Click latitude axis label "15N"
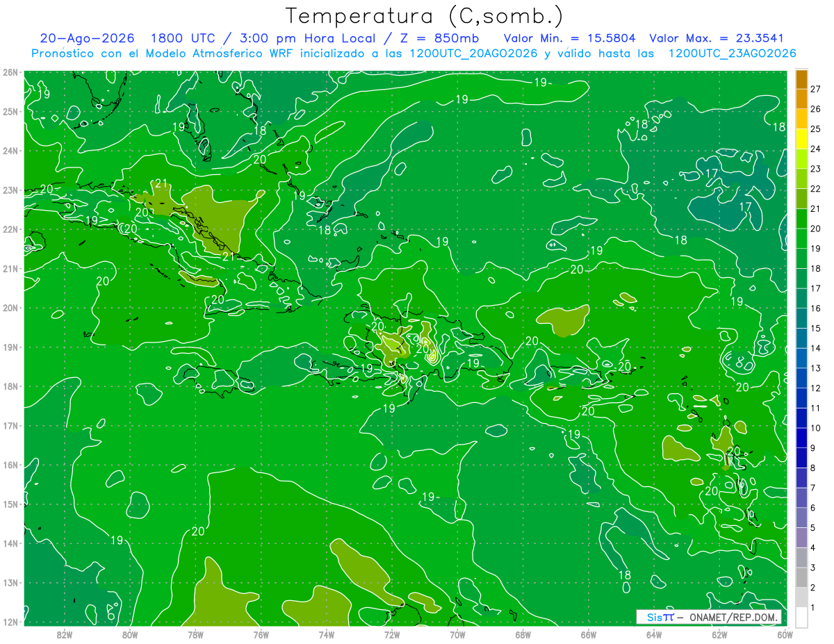 (10, 504)
